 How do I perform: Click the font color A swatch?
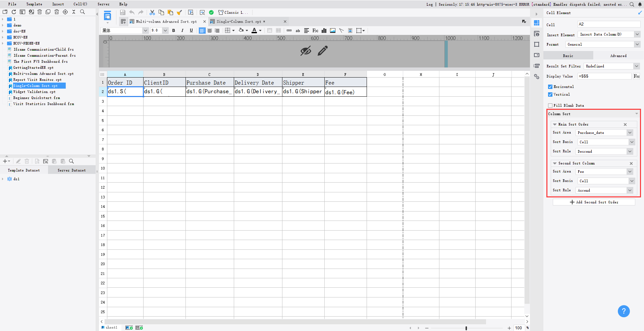pos(254,31)
